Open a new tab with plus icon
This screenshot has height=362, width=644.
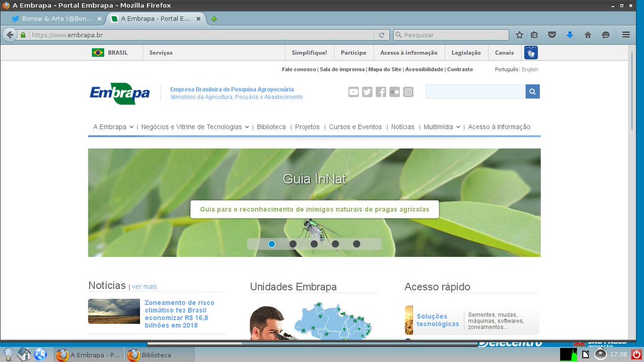click(214, 19)
